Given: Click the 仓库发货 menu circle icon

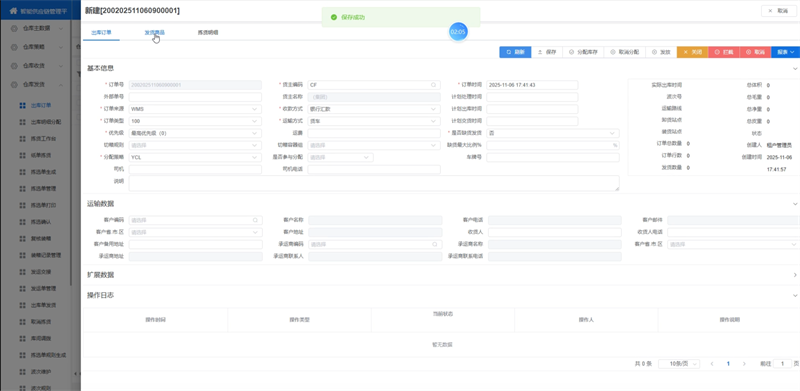Looking at the screenshot, I should [x=14, y=85].
